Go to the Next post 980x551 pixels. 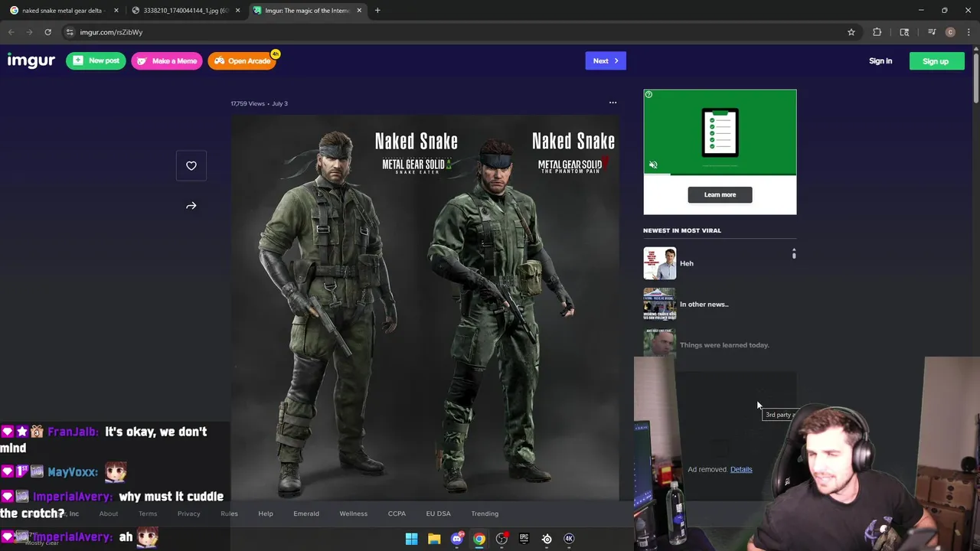[606, 61]
